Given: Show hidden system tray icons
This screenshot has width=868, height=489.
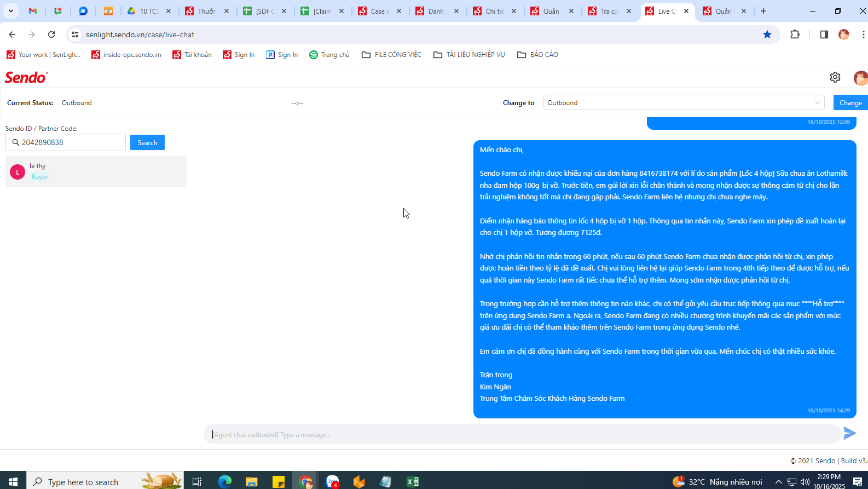Looking at the screenshot, I should click(778, 481).
